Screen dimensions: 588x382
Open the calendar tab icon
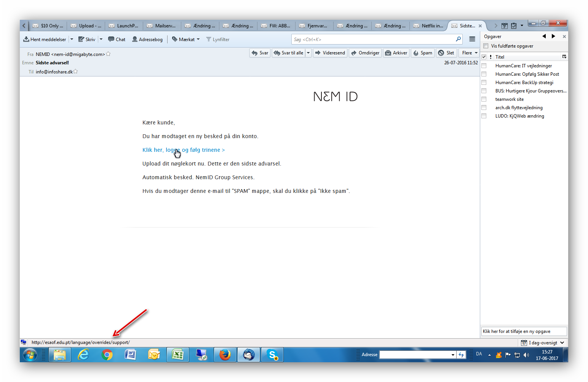[x=505, y=26]
